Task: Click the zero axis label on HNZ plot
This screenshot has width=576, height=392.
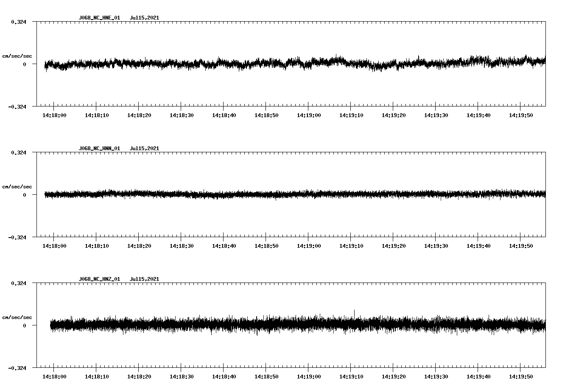Action: (25, 325)
